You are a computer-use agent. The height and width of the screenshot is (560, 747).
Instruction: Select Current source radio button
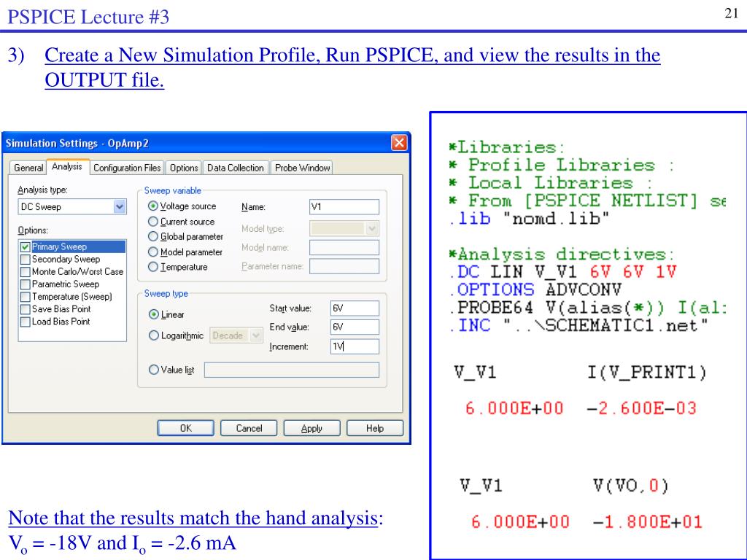153,222
